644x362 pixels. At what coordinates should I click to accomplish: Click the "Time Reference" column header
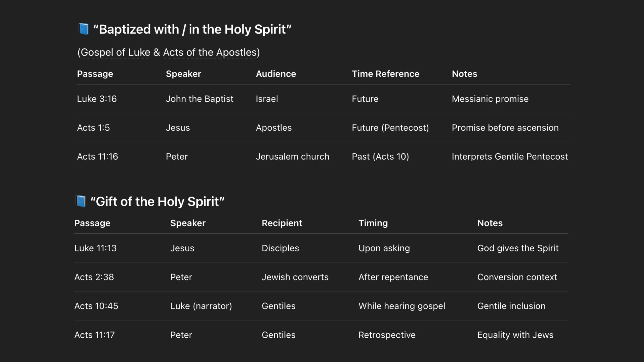385,74
